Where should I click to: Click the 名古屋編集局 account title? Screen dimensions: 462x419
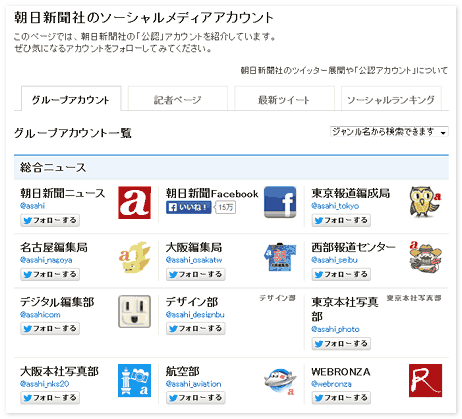pyautogui.click(x=54, y=247)
